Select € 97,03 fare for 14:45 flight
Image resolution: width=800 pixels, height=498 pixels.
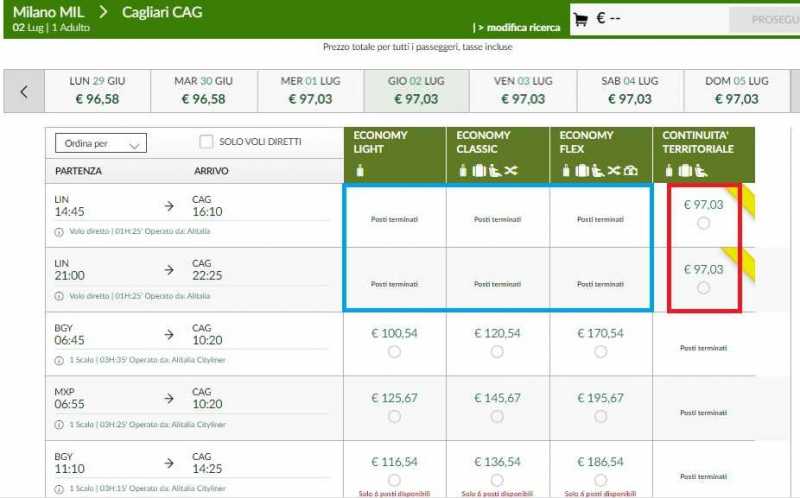[703, 223]
